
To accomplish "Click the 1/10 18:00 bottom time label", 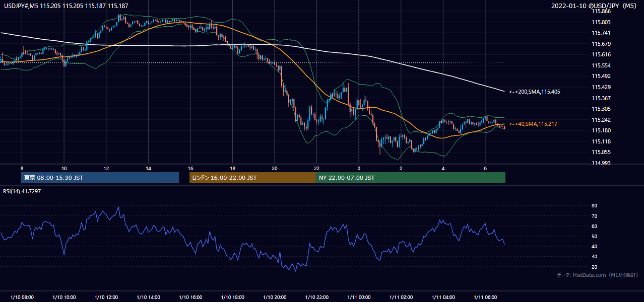I will (232, 297).
